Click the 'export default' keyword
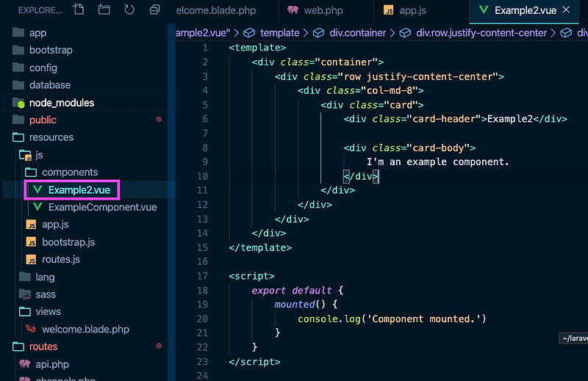 pyautogui.click(x=291, y=291)
